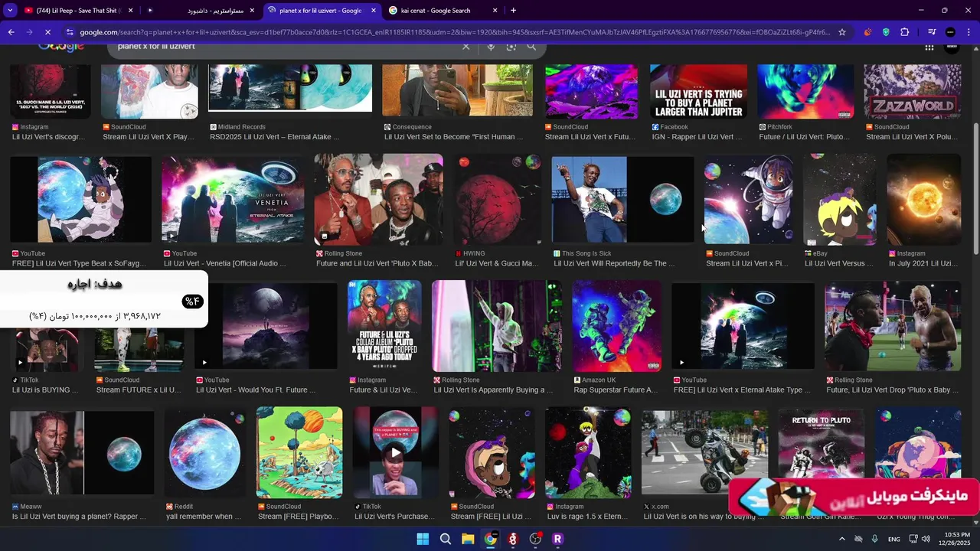
Task: Open the Windows Start menu
Action: click(423, 539)
